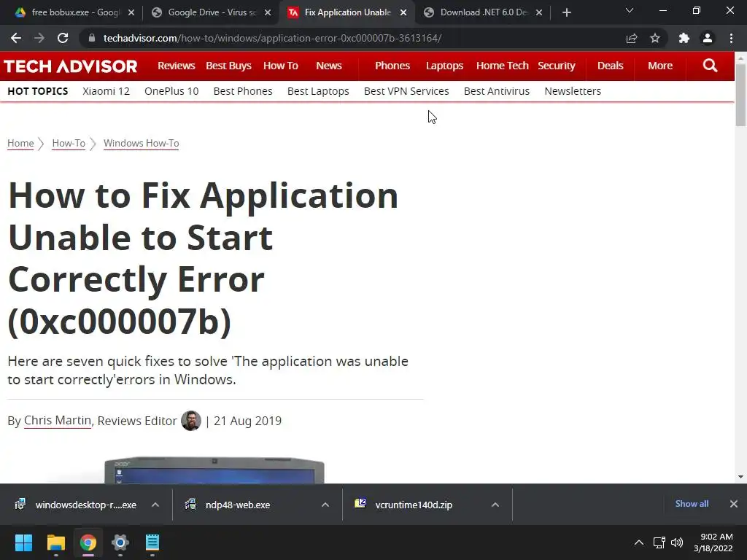Go to Windows How-To breadcrumb
This screenshot has height=560, width=747.
coord(141,144)
